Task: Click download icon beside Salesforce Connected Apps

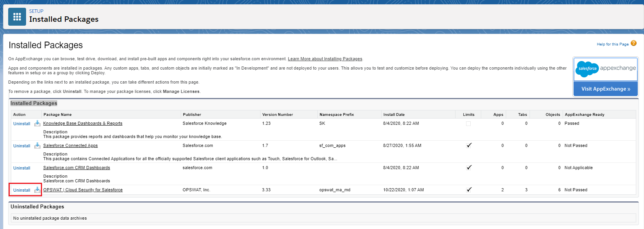Action: coord(37,145)
